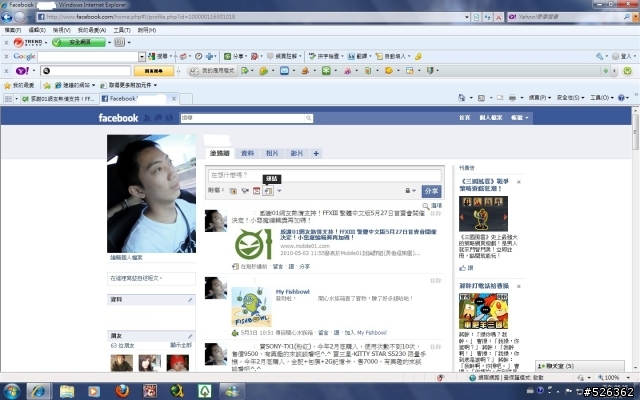Click the blue Share button in the composer
The height and width of the screenshot is (400, 640).
(x=431, y=191)
